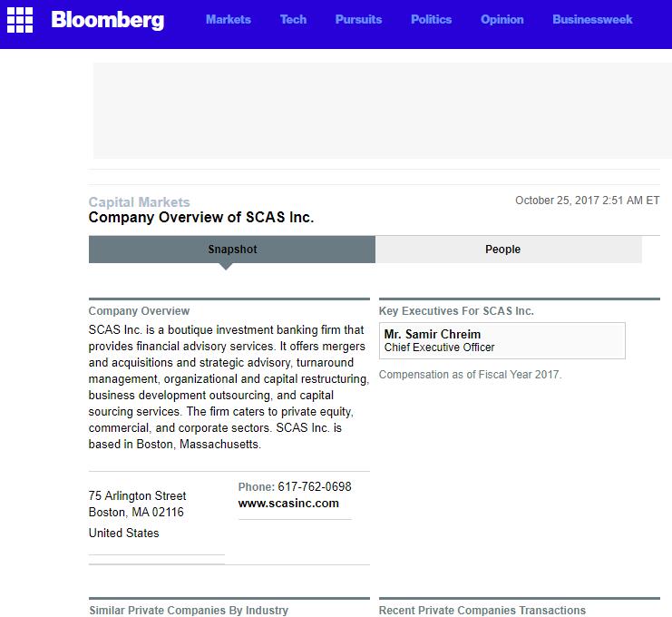Click the United States text
This screenshot has height=617, width=672.
[x=124, y=533]
